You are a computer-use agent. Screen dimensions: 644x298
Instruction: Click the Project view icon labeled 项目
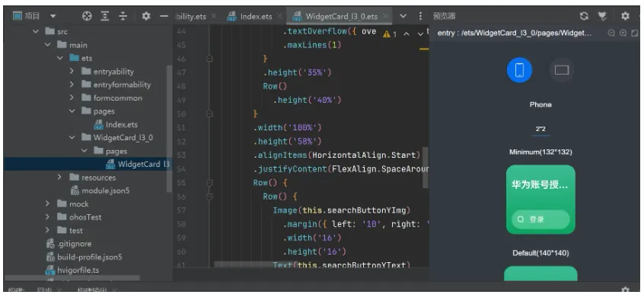(18, 16)
